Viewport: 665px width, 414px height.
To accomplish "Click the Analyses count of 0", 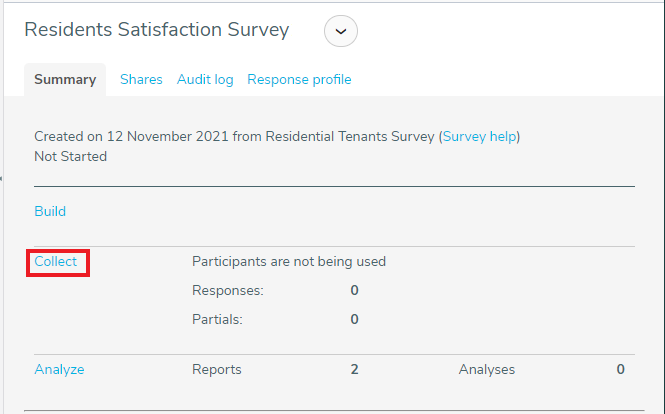I will coord(620,369).
